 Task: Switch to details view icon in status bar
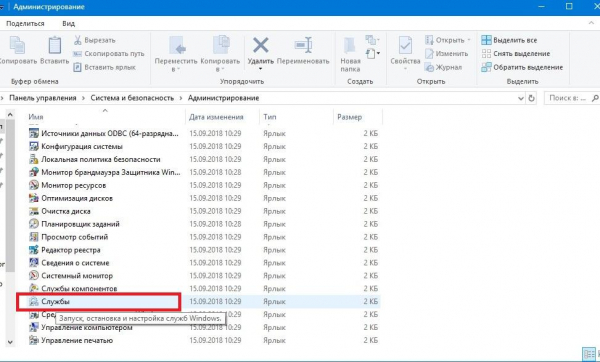coord(589,354)
